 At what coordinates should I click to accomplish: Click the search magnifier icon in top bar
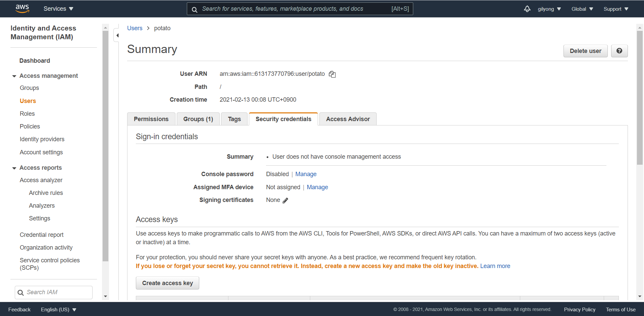(195, 9)
